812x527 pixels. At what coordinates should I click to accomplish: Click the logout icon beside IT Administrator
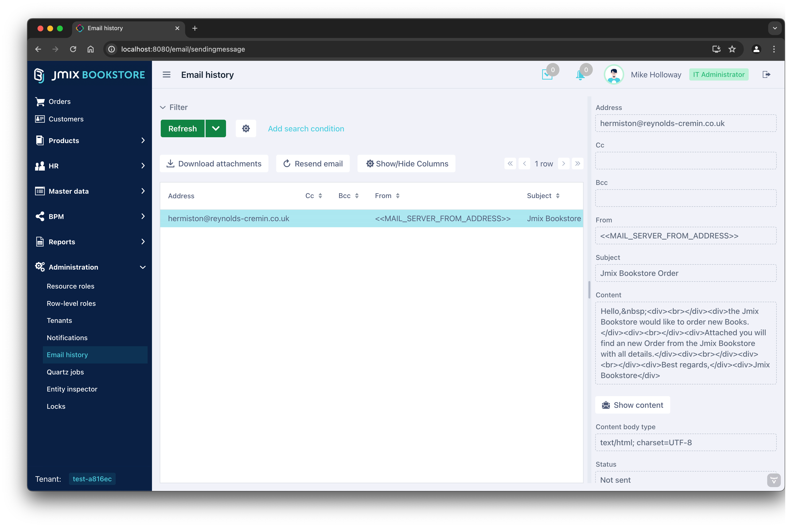(766, 75)
